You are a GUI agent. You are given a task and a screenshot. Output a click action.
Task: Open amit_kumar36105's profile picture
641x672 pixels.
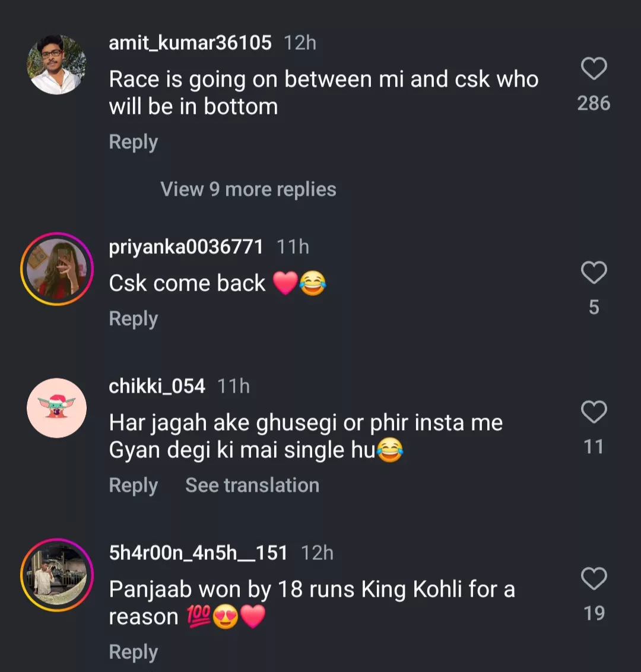point(57,65)
